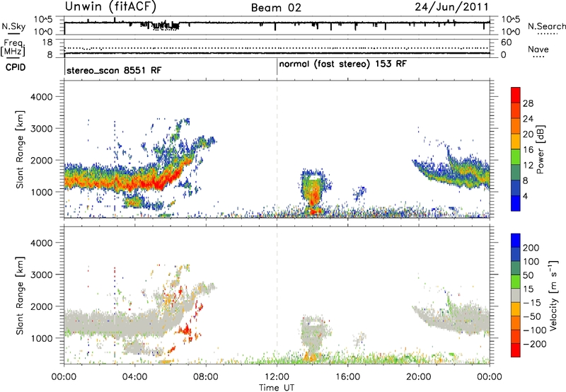Click the 'Beam 02' heading
Screen dimensions: 566x392
point(276,8)
